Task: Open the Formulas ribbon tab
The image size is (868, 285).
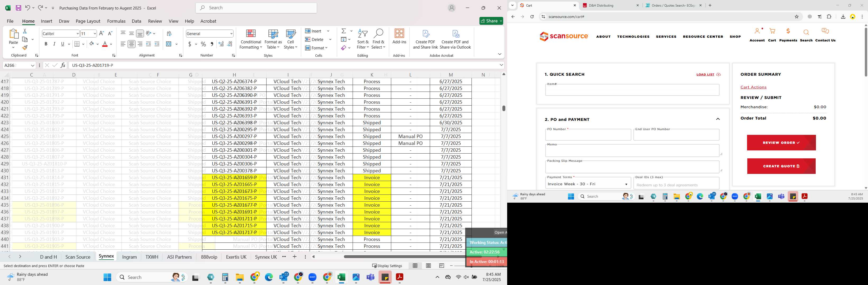Action: [116, 21]
